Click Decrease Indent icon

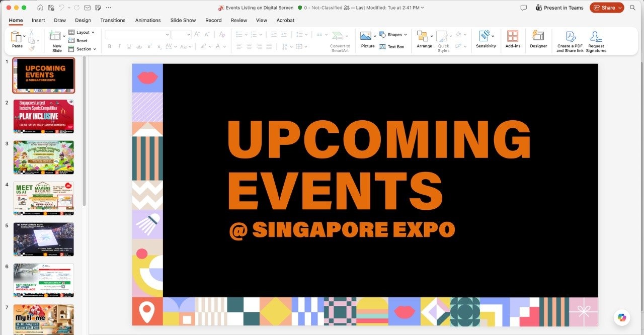pos(274,34)
